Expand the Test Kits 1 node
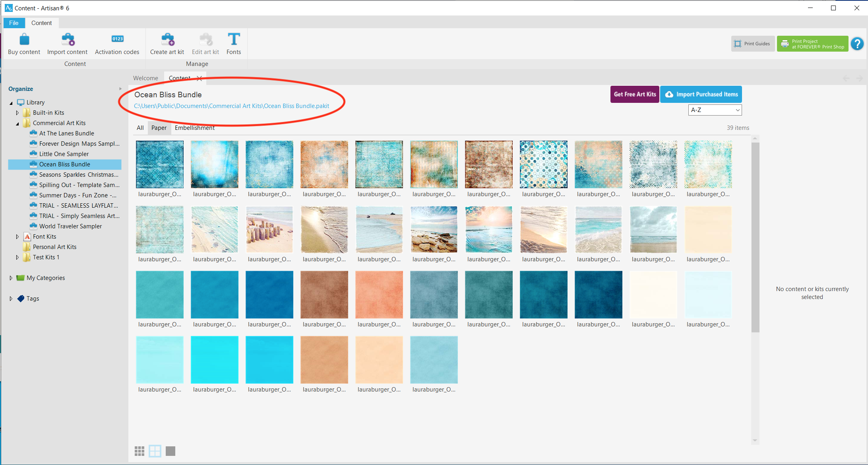868x465 pixels. (17, 257)
